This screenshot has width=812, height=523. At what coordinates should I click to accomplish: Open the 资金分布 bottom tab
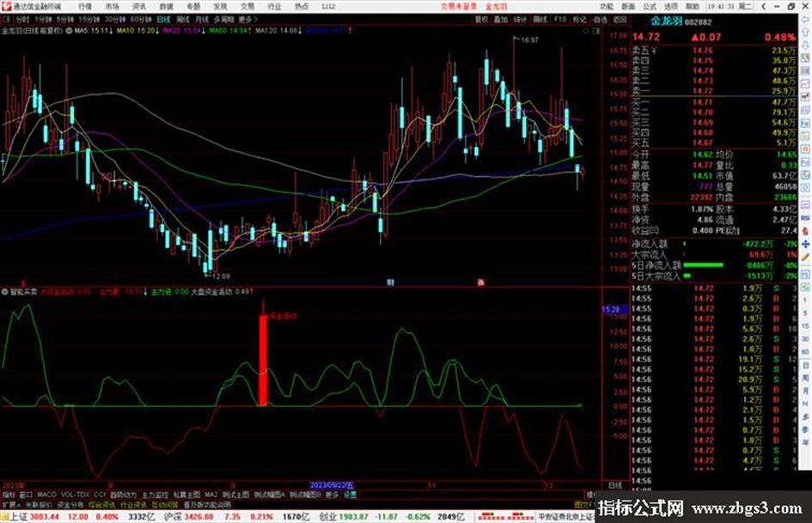[x=70, y=504]
